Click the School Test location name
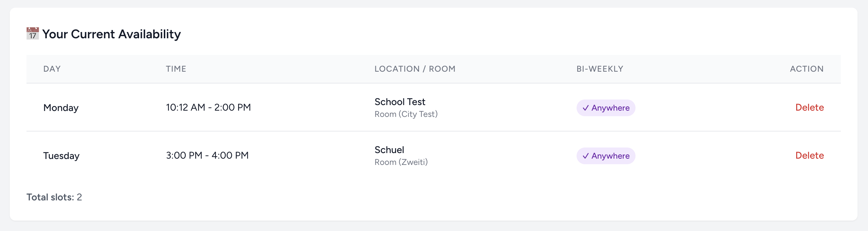The width and height of the screenshot is (868, 231). coord(400,102)
